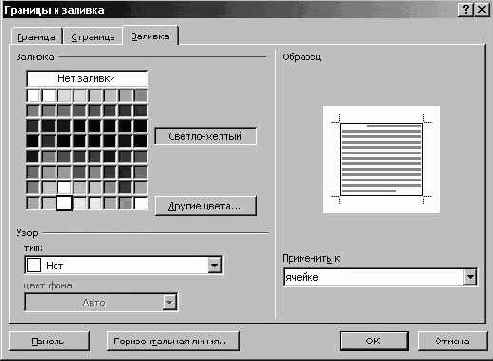
Task: Expand the Применить к dropdown arrow
Action: pos(470,277)
